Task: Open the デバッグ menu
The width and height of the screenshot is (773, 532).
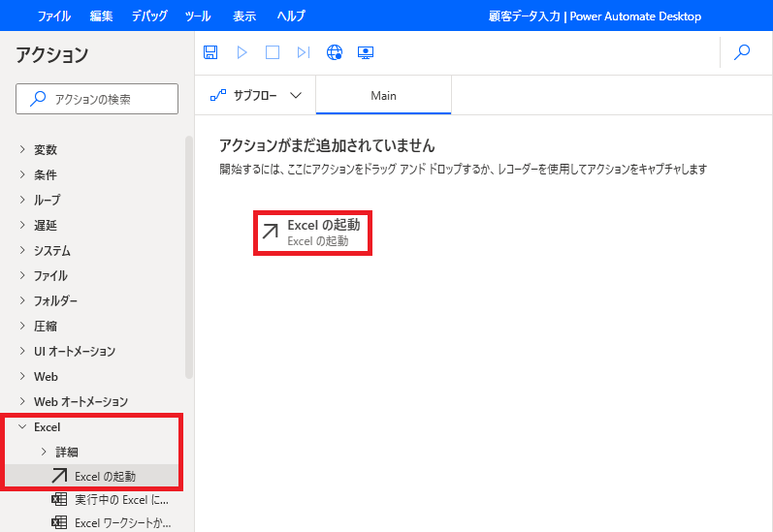Action: click(x=149, y=16)
